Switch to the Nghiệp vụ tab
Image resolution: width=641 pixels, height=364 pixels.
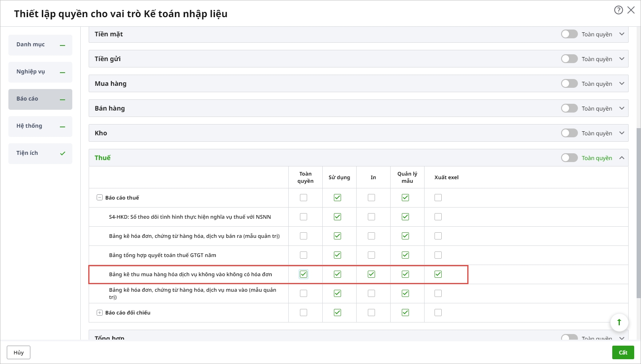click(40, 72)
